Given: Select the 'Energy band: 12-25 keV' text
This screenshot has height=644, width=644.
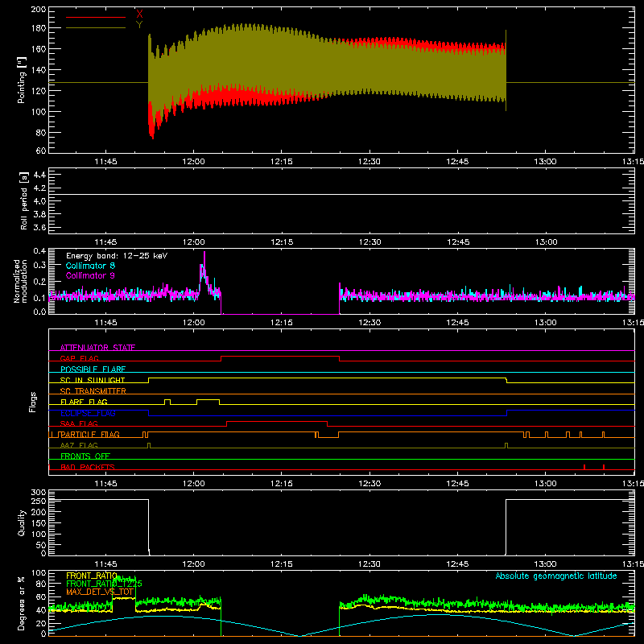Looking at the screenshot, I should pos(117,256).
